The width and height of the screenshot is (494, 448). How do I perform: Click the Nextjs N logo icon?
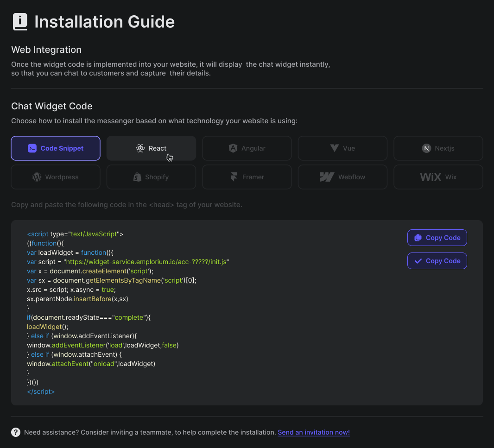coord(426,148)
